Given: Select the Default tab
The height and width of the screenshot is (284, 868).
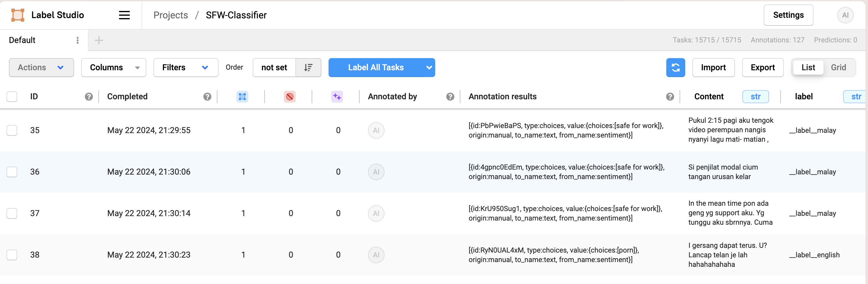Looking at the screenshot, I should (22, 41).
